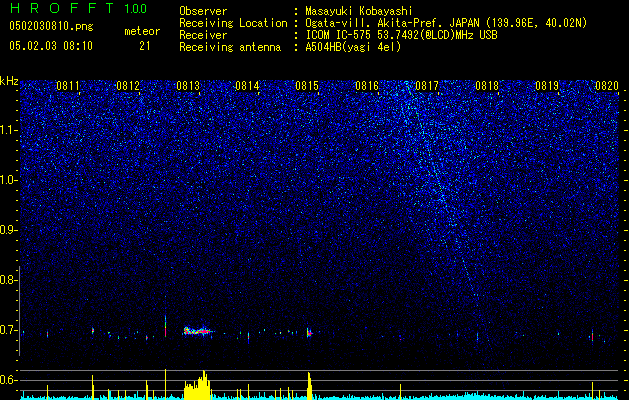Click the 0.9 kHz axis label
The image size is (629, 400).
(x=8, y=230)
